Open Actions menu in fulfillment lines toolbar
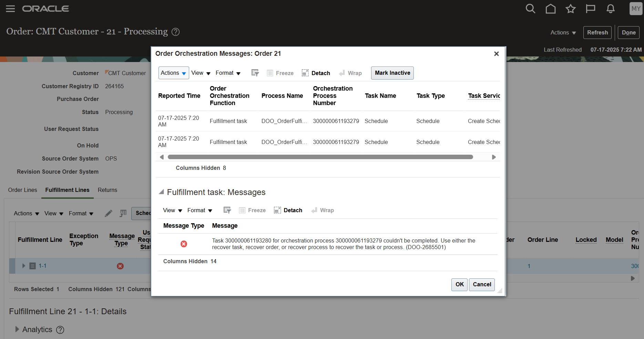Screen dimensions: 644x339 tap(27, 213)
